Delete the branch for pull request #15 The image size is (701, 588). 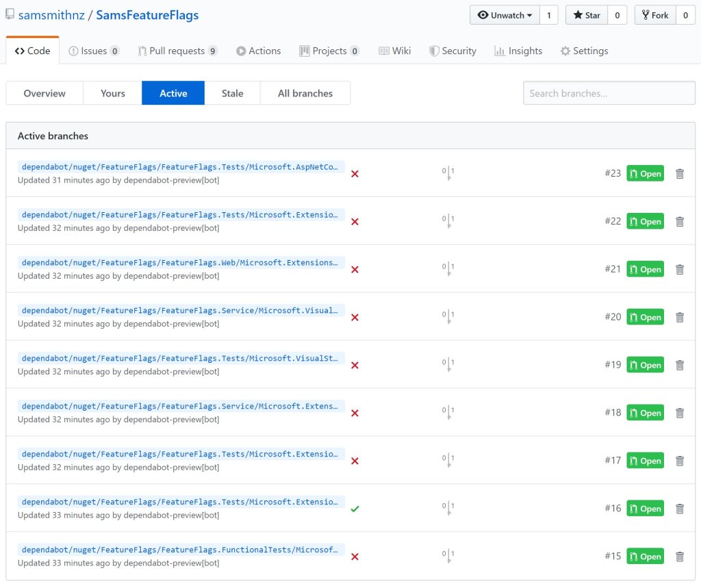point(679,557)
